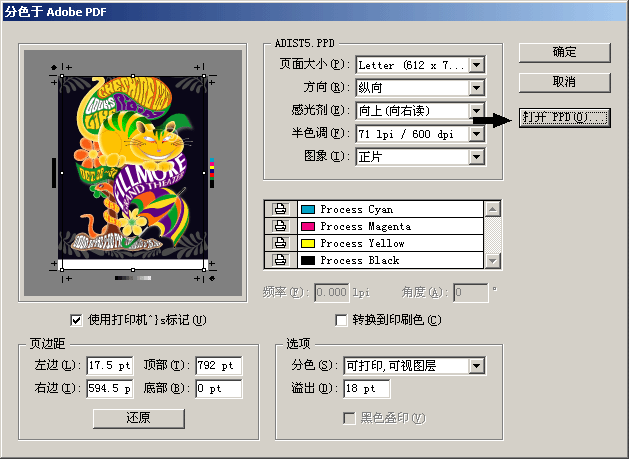629x459 pixels.
Task: Toggle printer icon for Process Cyan
Action: 280,209
